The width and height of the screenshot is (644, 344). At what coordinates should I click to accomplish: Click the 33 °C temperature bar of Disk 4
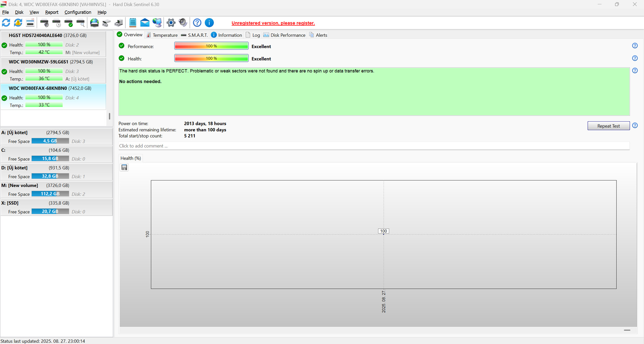tap(44, 105)
